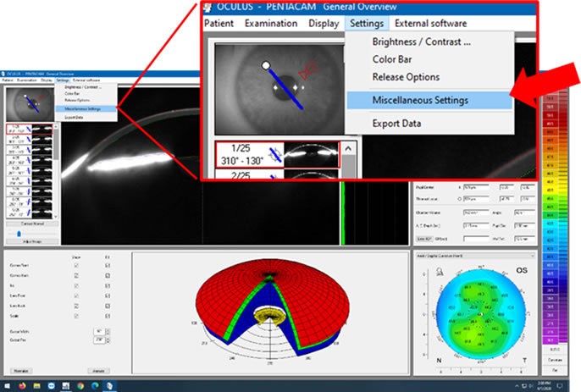Click the Enter IOP button
The image size is (581, 392).
tap(423, 239)
